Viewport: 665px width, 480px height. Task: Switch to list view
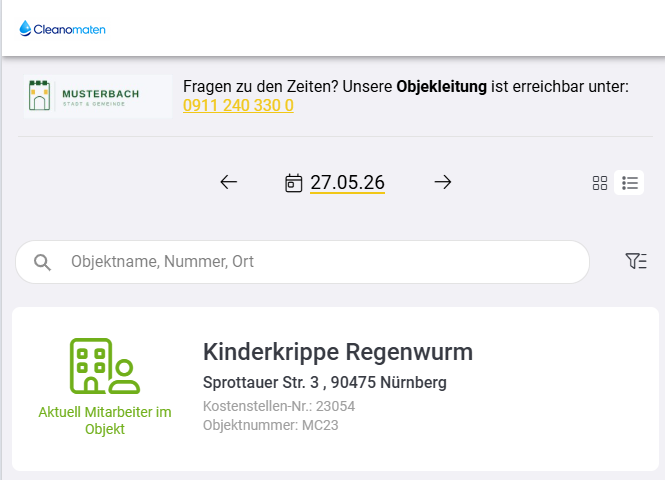click(x=629, y=183)
